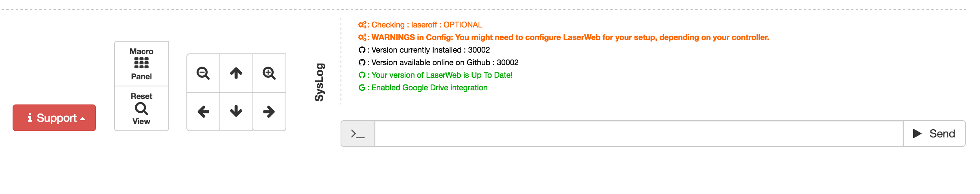Screen dimensions: 980x194
Task: Click the Send button
Action: click(x=934, y=134)
